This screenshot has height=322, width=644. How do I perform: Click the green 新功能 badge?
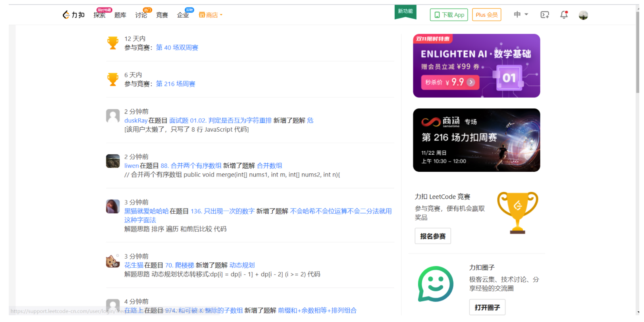tap(405, 11)
